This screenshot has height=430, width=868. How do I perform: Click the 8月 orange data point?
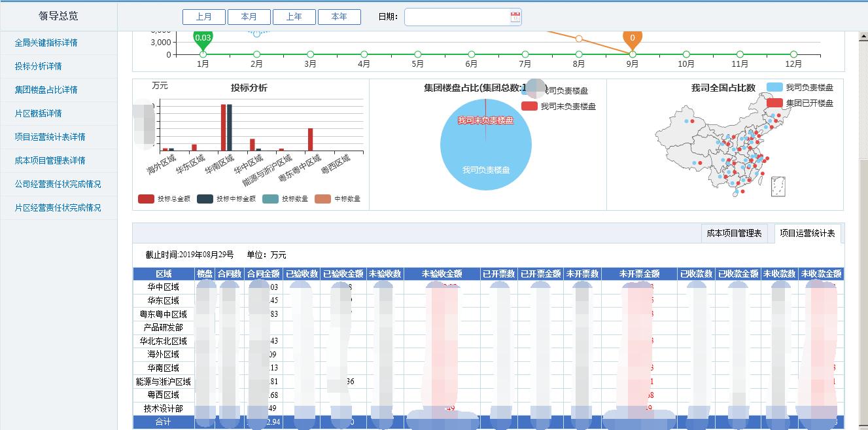(578, 39)
